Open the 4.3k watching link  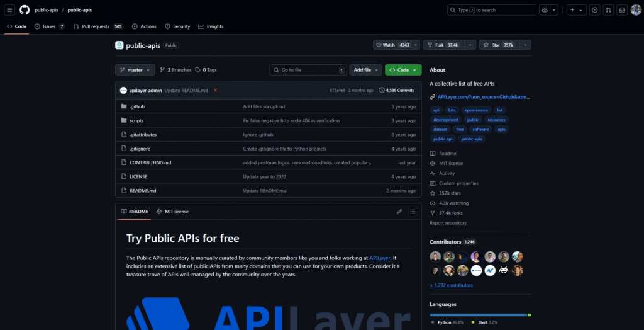click(x=449, y=203)
